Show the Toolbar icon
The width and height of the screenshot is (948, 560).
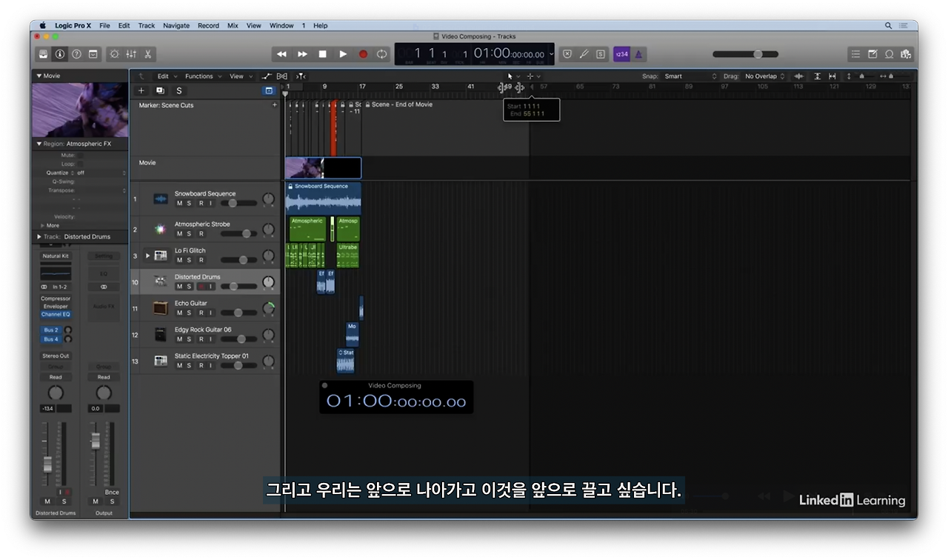93,54
